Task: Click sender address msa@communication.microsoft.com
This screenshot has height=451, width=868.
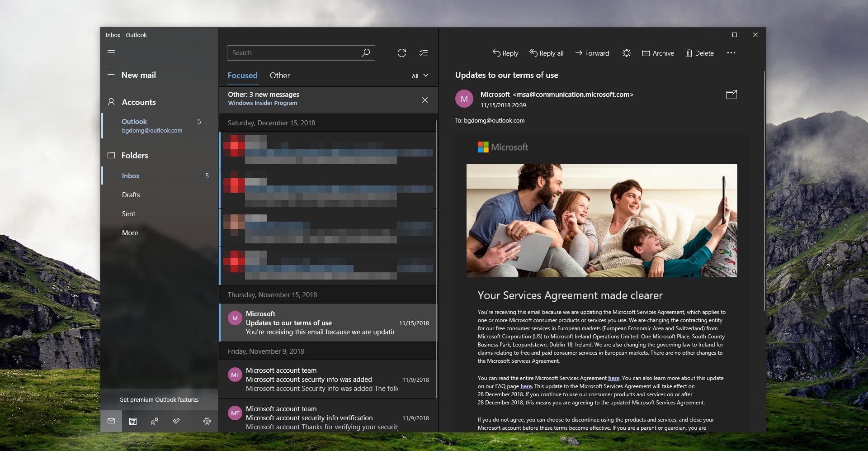Action: (573, 95)
